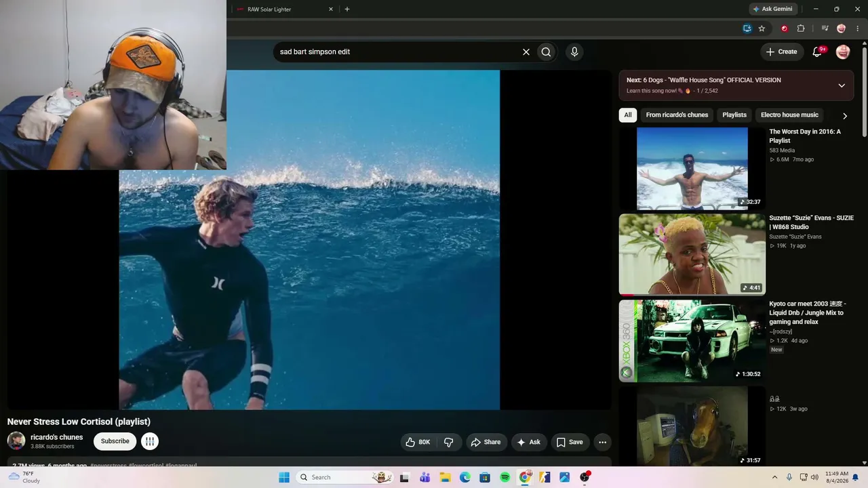
Task: Close the RAW Solar Lighter tab
Action: point(331,9)
